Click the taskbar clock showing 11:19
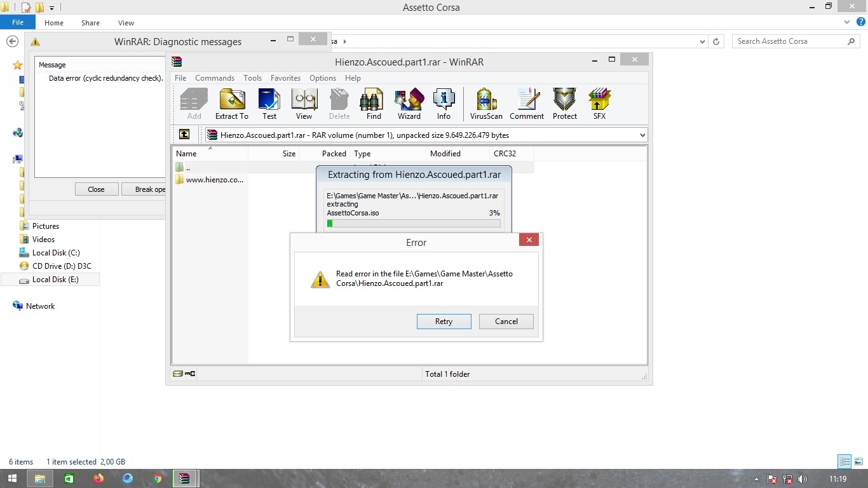Viewport: 868px width, 488px height. click(x=838, y=479)
